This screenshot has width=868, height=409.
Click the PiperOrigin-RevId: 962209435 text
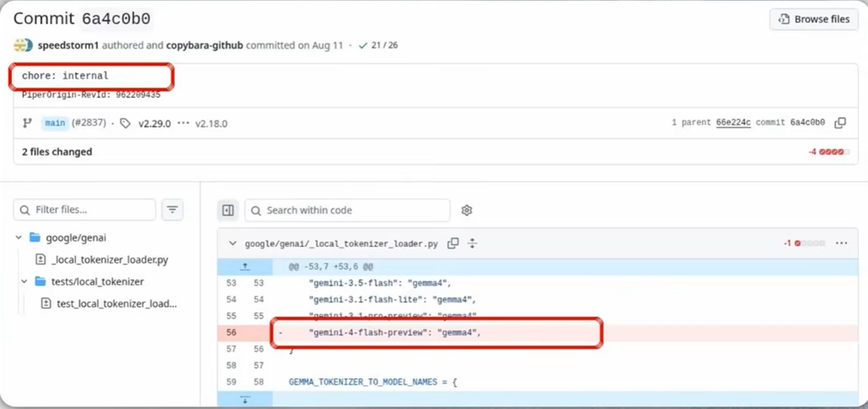(91, 95)
